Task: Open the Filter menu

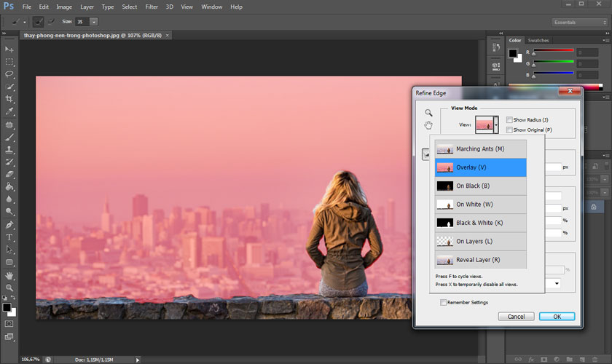Action: (152, 7)
